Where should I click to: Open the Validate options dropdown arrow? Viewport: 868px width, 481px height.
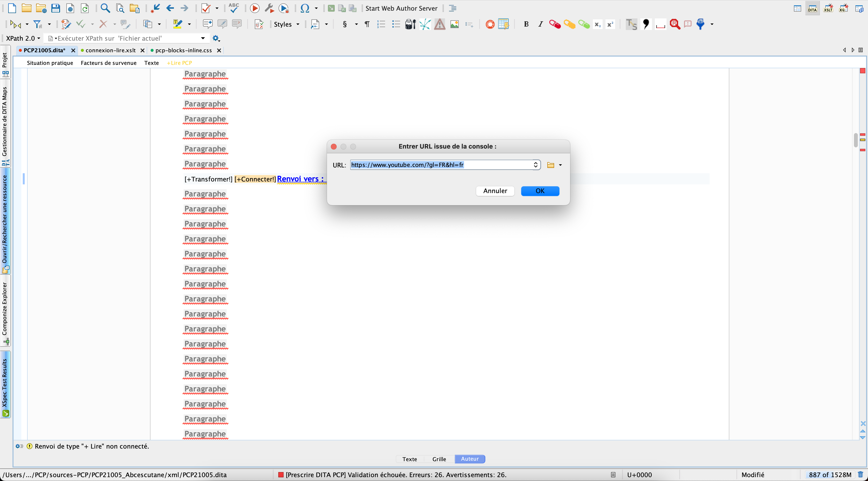coord(217,8)
